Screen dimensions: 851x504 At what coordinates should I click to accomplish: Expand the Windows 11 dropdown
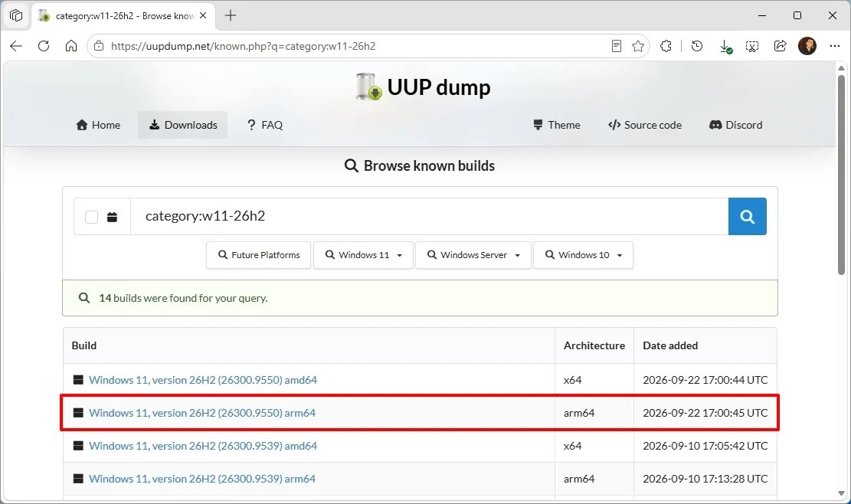[364, 255]
